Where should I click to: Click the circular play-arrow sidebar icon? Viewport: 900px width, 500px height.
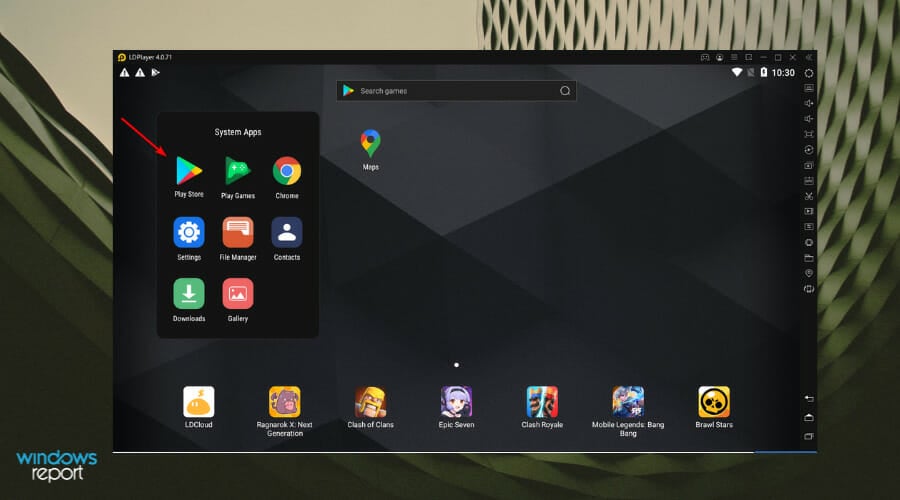coord(809,150)
